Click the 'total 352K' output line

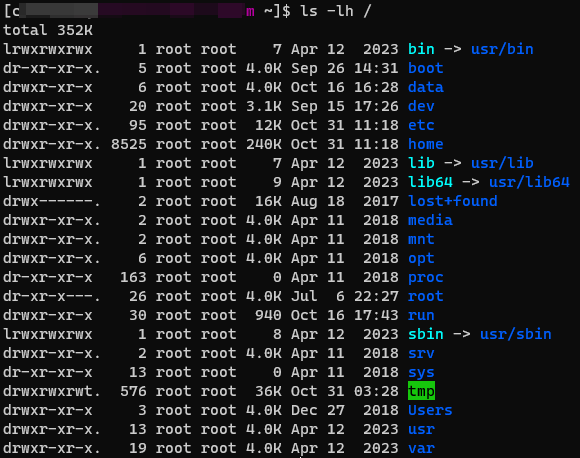(48, 30)
